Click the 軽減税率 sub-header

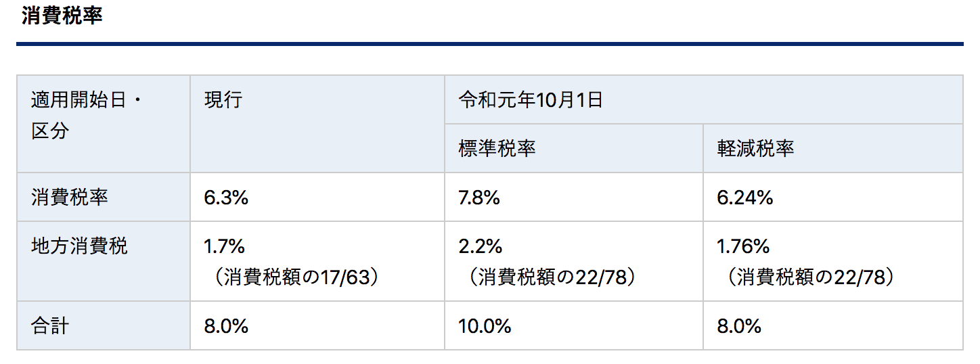755,148
